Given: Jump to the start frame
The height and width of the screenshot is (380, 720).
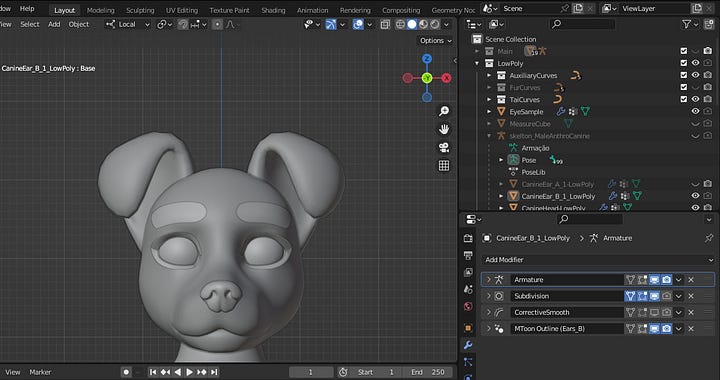Looking at the screenshot, I should pos(153,372).
